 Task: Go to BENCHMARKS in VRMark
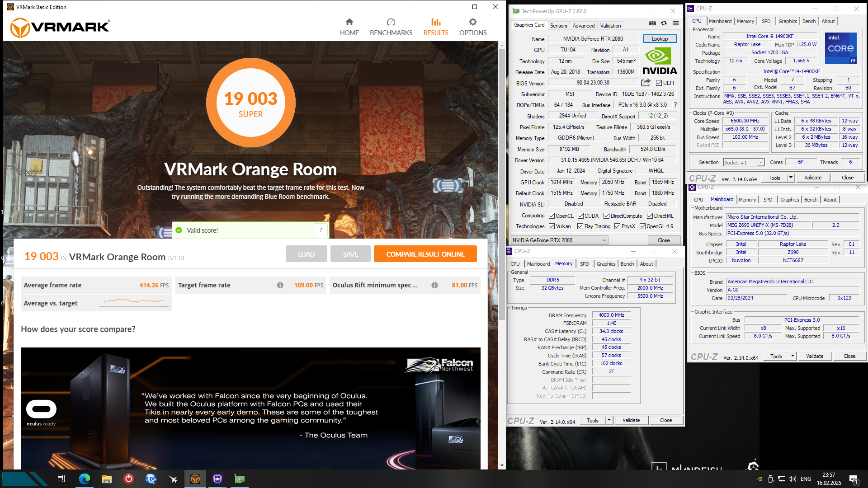pyautogui.click(x=391, y=27)
